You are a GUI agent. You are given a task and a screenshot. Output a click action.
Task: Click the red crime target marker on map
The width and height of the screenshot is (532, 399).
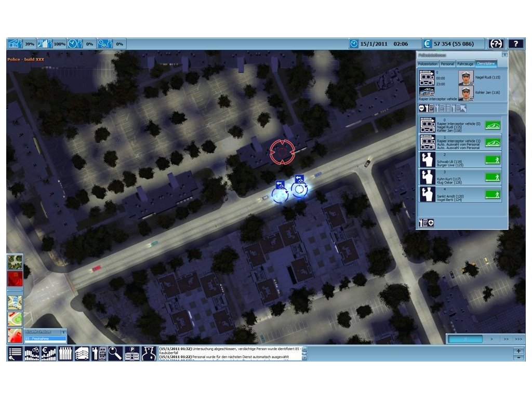click(282, 152)
